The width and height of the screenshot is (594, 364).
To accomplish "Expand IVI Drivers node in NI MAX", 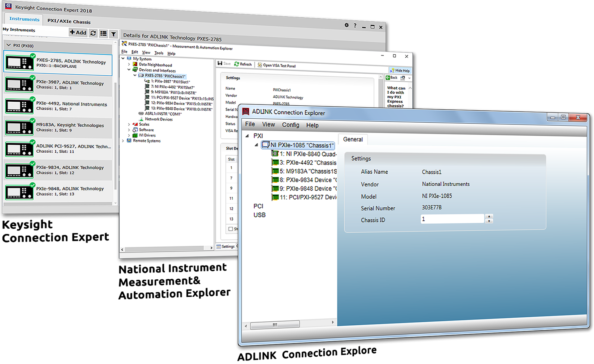I will tap(129, 135).
